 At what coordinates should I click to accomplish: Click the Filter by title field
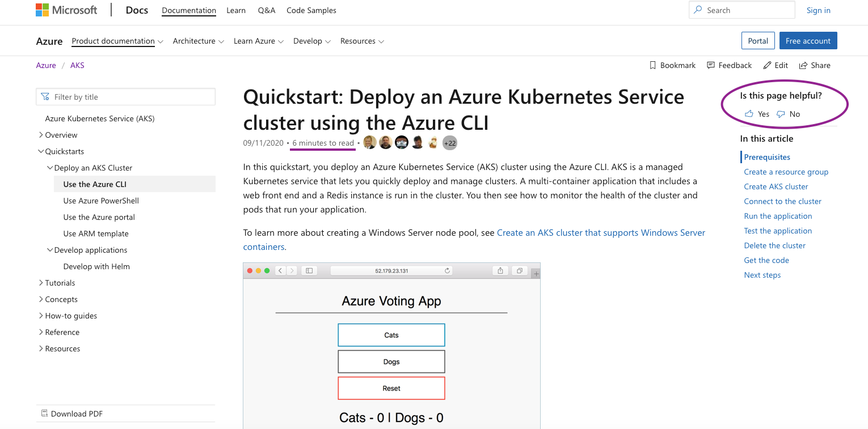click(125, 97)
